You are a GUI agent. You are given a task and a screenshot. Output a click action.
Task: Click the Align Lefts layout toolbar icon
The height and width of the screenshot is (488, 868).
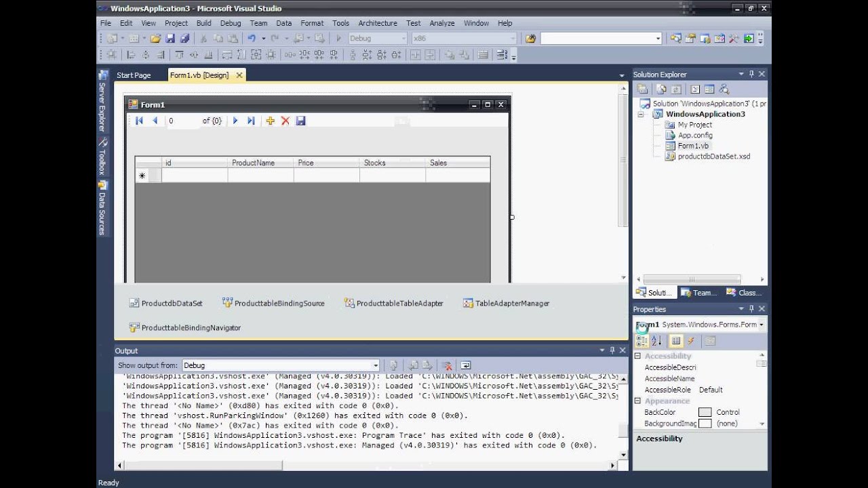click(131, 55)
